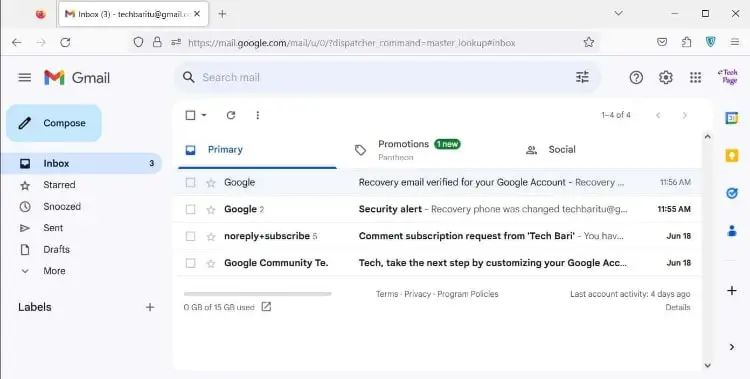Image resolution: width=750 pixels, height=379 pixels.
Task: Open the Bitwarden shield extension icon
Action: [711, 42]
